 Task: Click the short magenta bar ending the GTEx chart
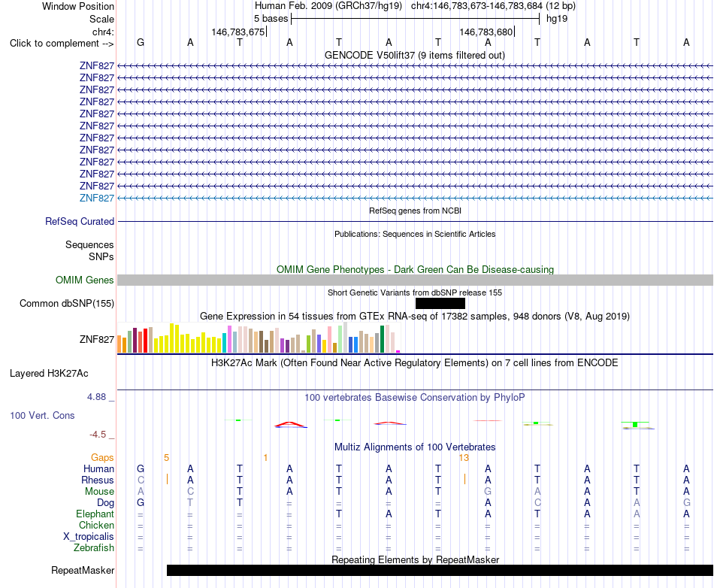(x=398, y=351)
